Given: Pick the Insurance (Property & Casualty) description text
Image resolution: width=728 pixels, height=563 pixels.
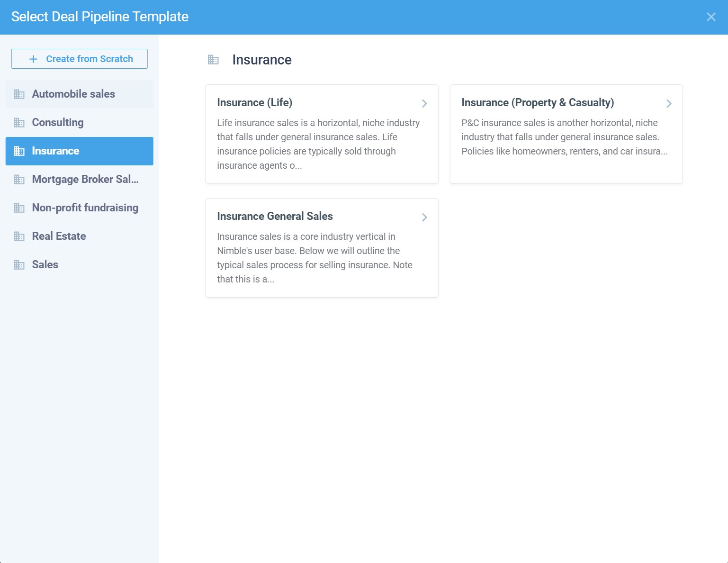Looking at the screenshot, I should pyautogui.click(x=564, y=137).
